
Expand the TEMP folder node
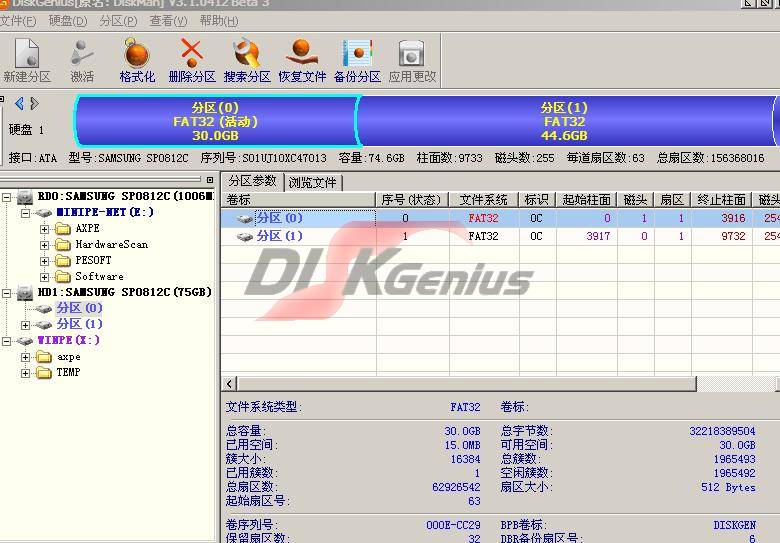(25, 373)
